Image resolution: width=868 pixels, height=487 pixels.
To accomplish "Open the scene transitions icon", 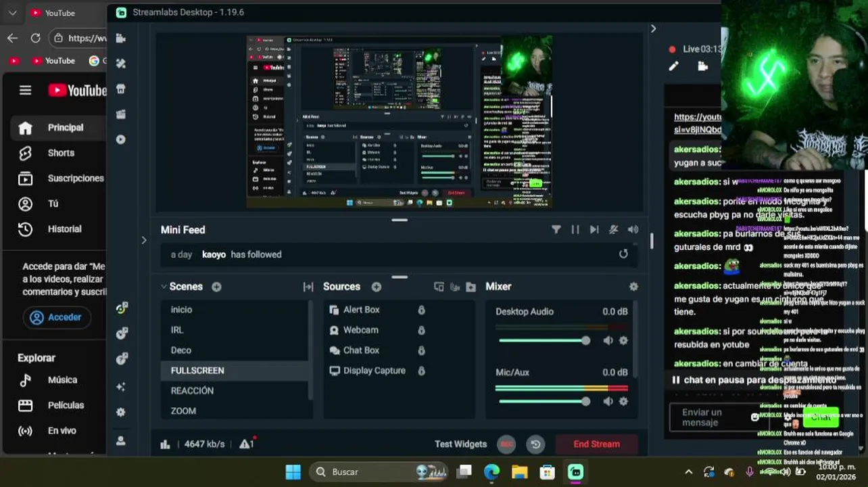I will (x=308, y=287).
